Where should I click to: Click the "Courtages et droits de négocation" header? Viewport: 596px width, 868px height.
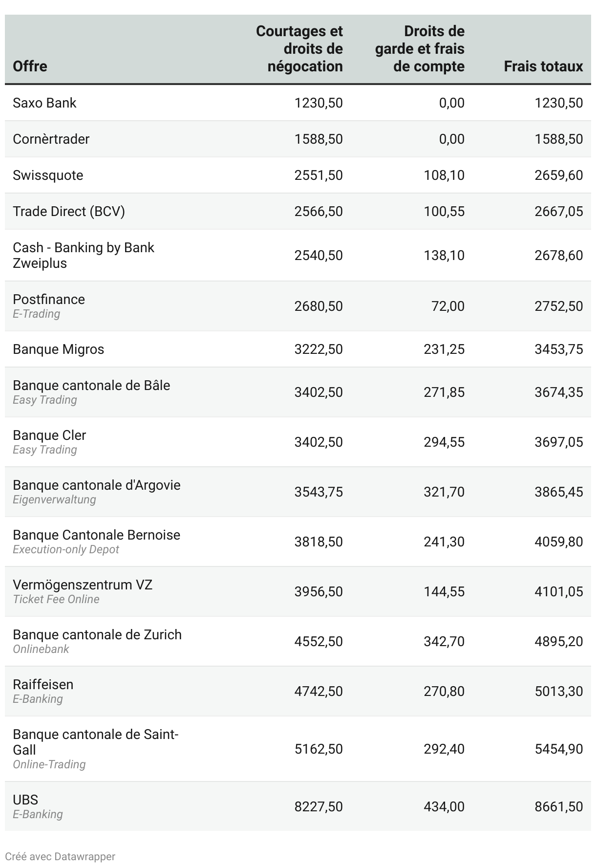coord(299,49)
